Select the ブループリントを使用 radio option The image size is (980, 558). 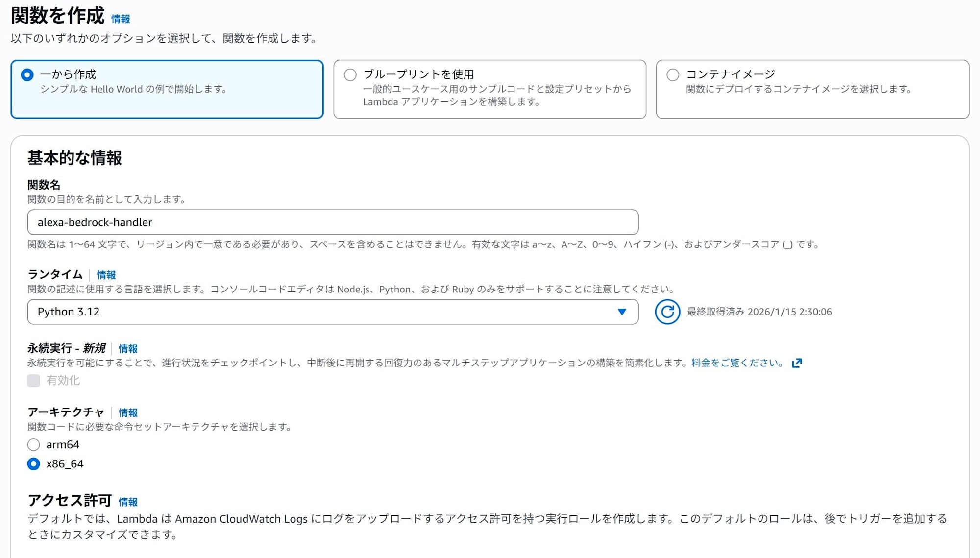point(350,75)
